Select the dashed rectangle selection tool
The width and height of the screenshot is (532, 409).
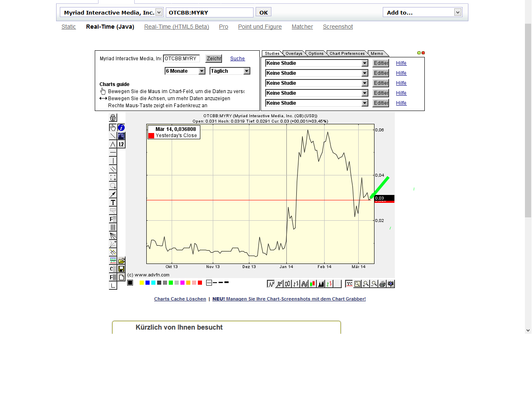(x=113, y=177)
